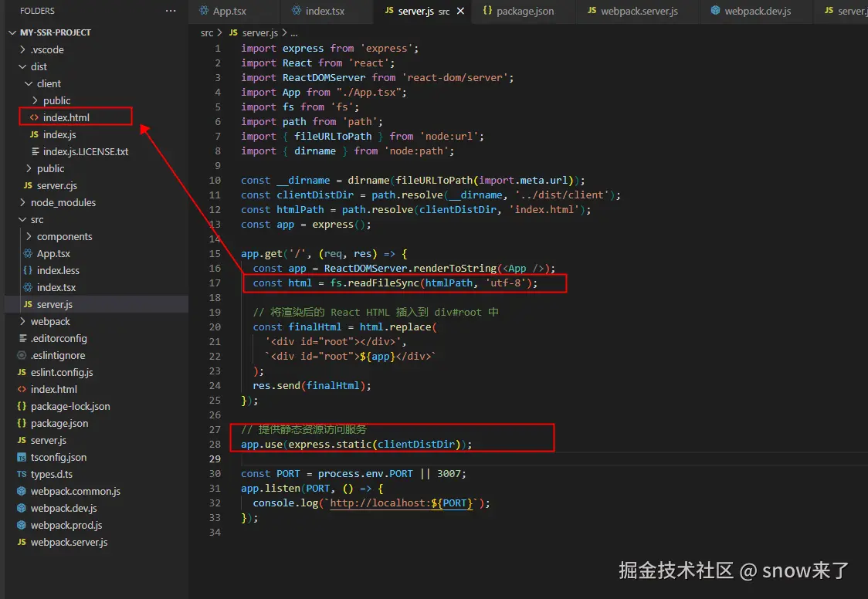The height and width of the screenshot is (599, 868).
Task: Close the server.js editor tab
Action: 460,11
